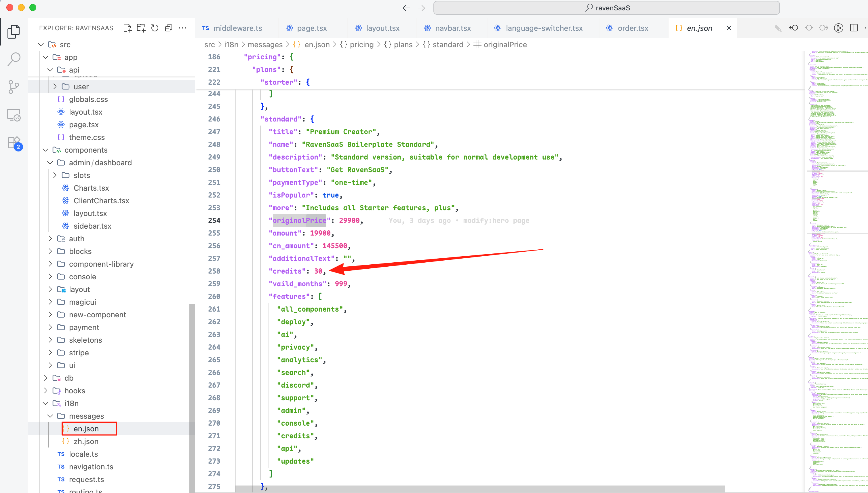
Task: Expand the stripe folder
Action: point(50,353)
